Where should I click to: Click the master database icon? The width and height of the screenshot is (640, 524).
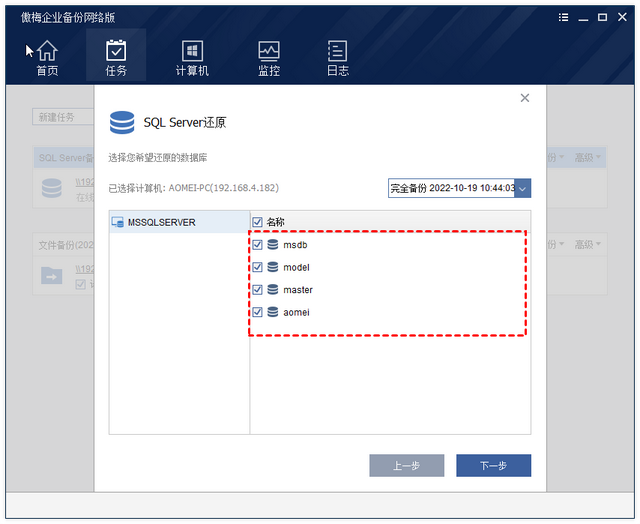click(x=273, y=289)
